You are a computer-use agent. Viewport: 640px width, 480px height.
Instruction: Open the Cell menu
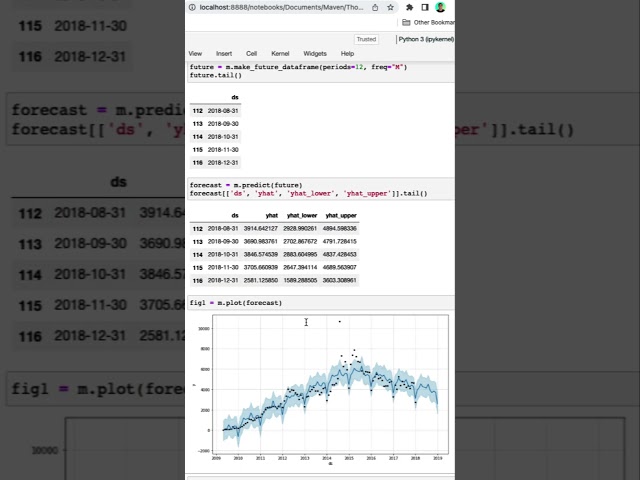[251, 53]
